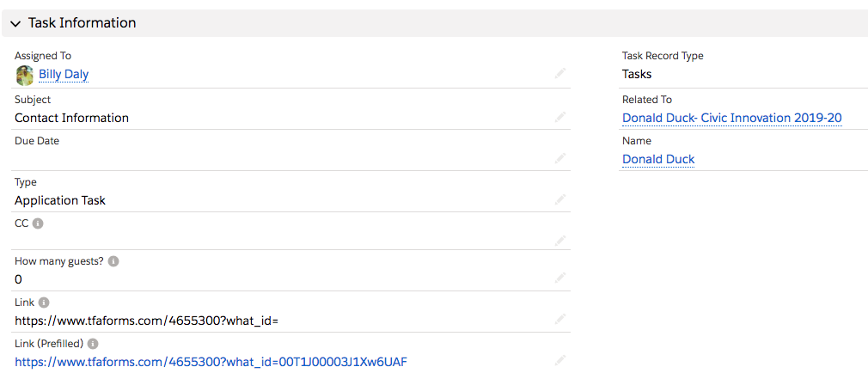Screen dimensions: 868x373
Task: Edit Due Date pencil icon
Action: coord(560,159)
